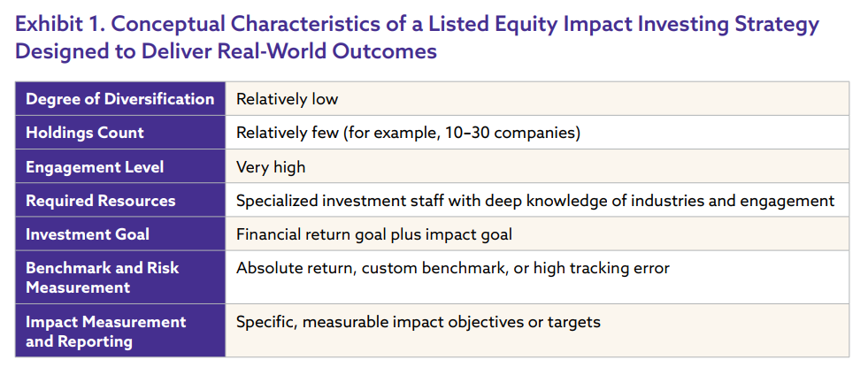
Task: Select the Degree of Diversification header cell
Action: [120, 99]
